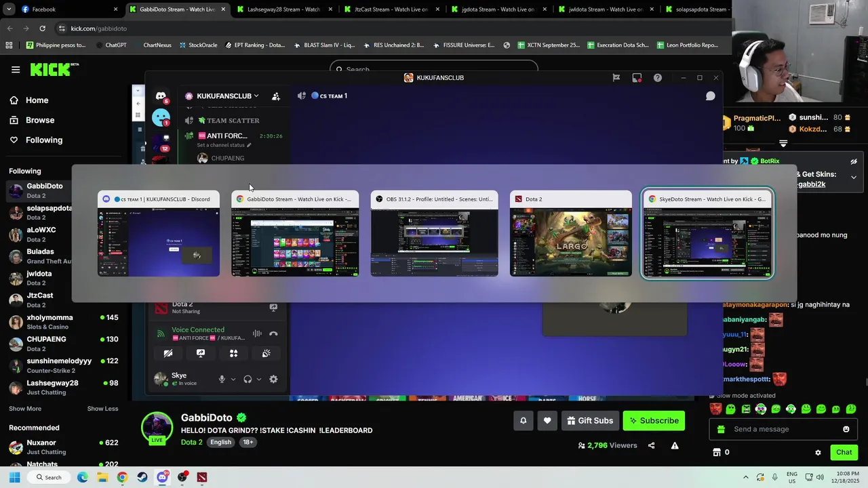Open Discord from the Windows taskbar

tap(162, 477)
